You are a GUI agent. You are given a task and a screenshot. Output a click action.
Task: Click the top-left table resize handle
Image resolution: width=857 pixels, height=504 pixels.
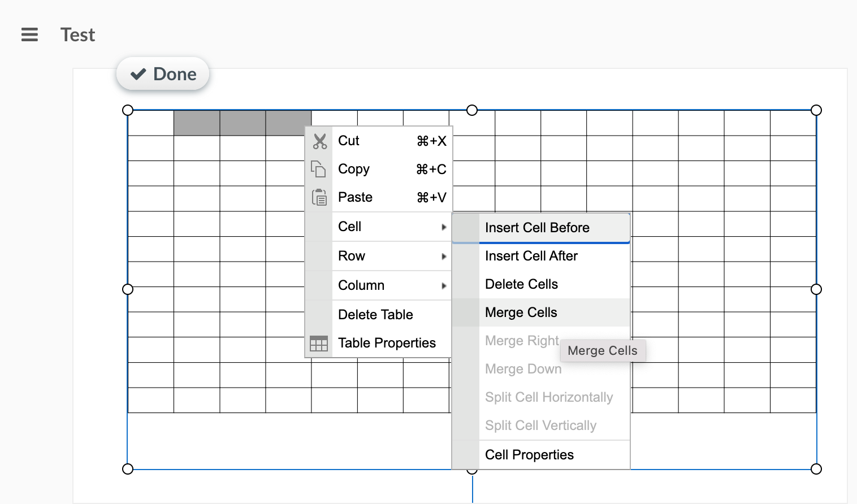[128, 110]
